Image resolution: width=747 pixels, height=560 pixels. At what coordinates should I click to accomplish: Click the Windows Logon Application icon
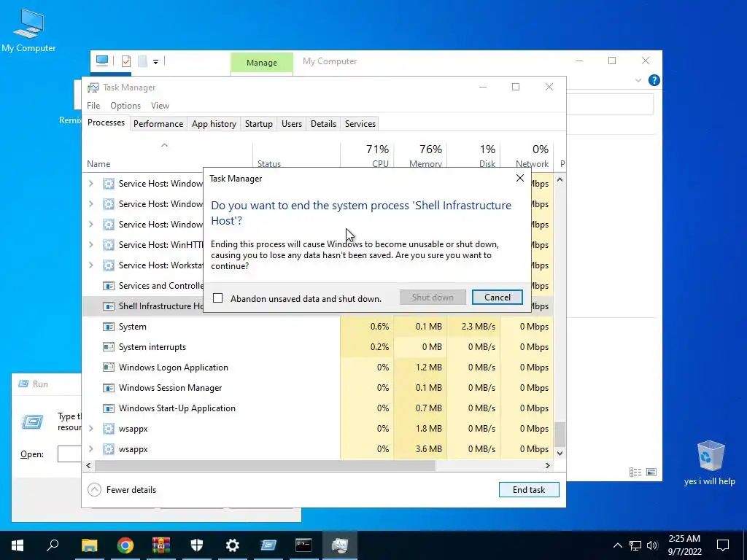109,367
